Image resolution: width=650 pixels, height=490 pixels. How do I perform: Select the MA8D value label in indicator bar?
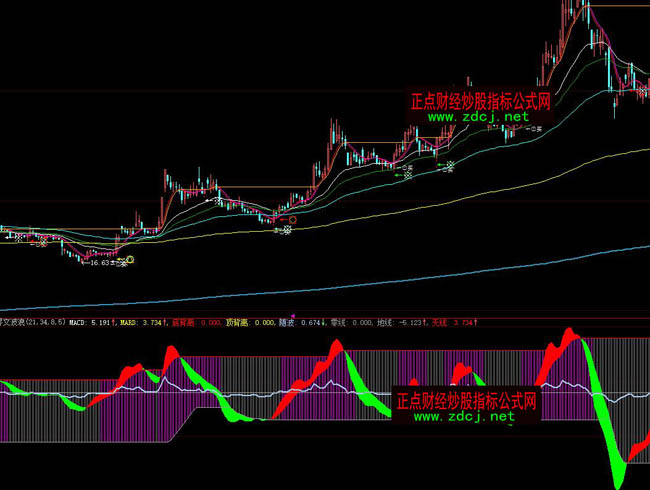click(x=140, y=323)
